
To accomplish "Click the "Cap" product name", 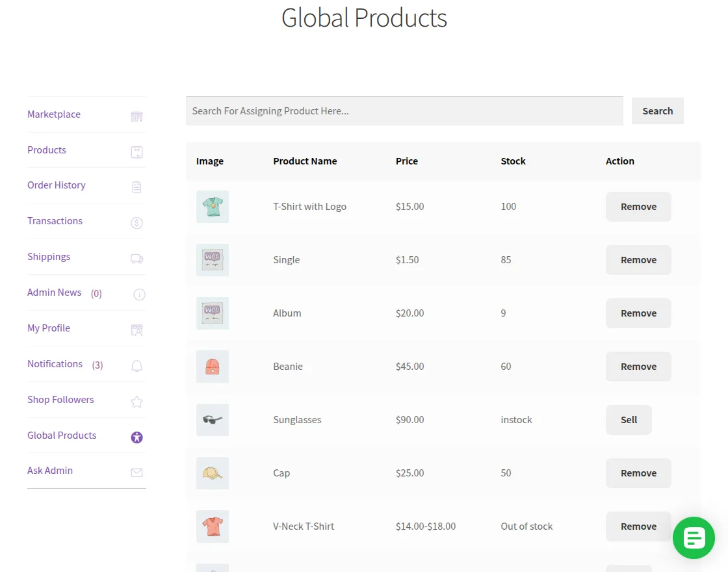I will (x=281, y=473).
